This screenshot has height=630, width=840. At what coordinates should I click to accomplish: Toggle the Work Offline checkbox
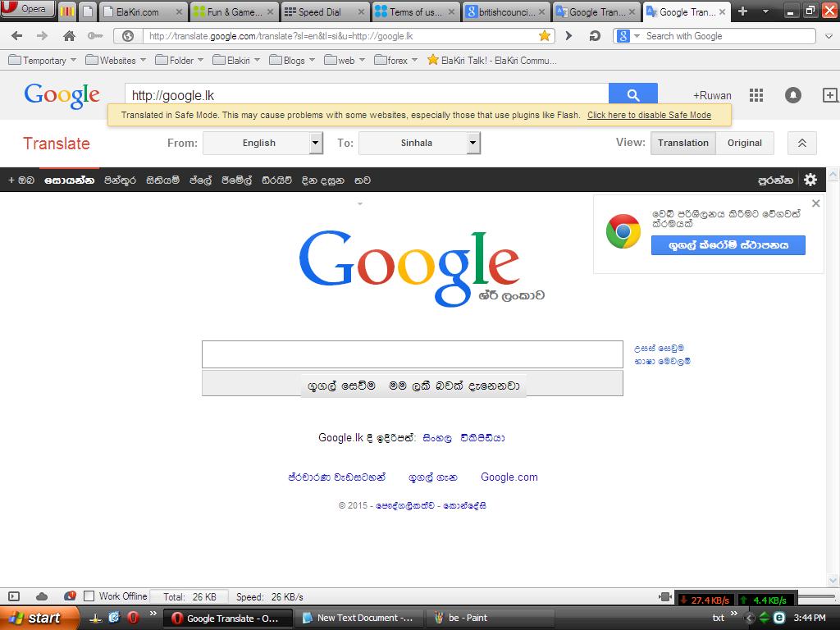click(89, 596)
